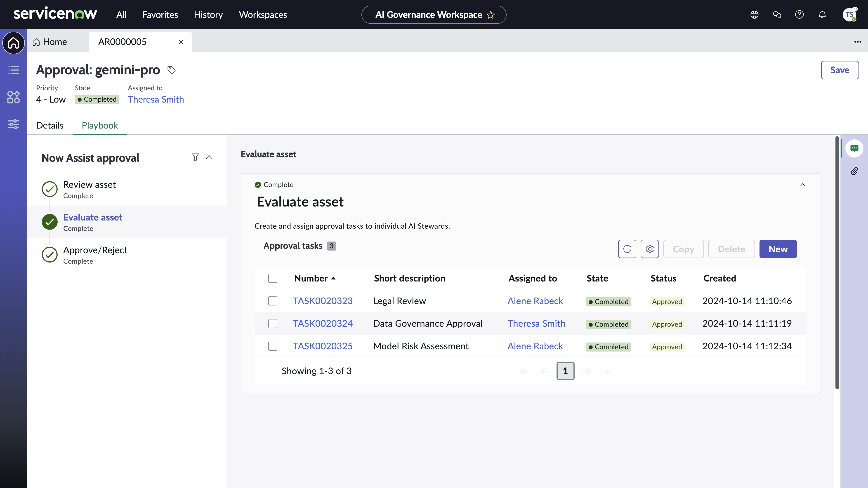Screen dimensions: 868x488
Task: Click the workspace home icon in sidebar
Action: (14, 43)
